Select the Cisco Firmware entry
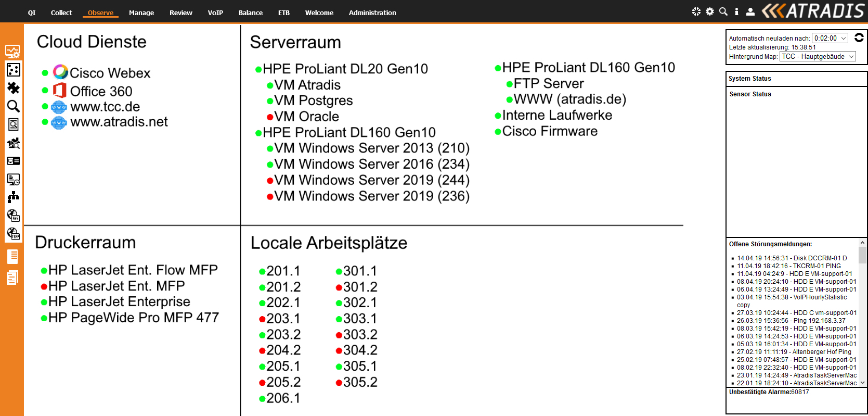This screenshot has width=868, height=416. click(x=550, y=131)
